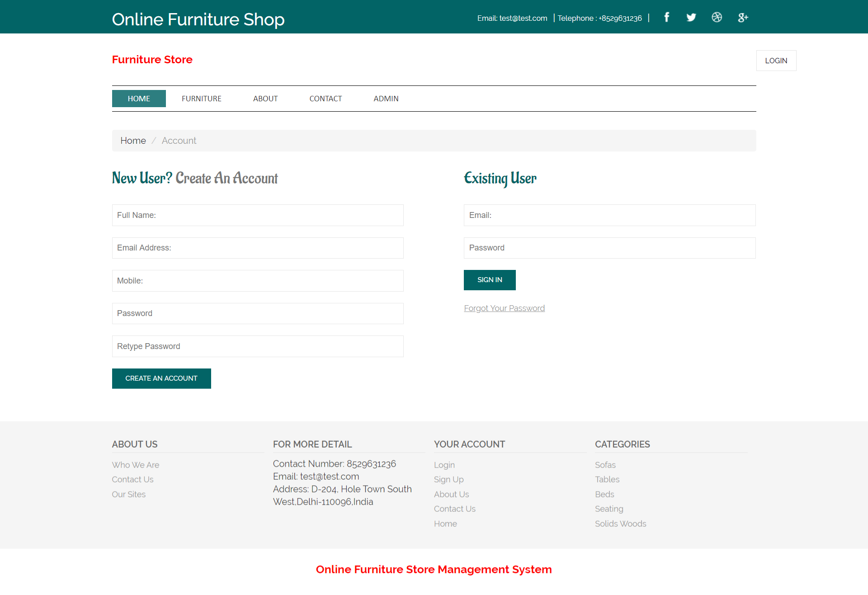Viewport: 868px width, 595px height.
Task: Click the Sign Up footer link
Action: tap(448, 479)
